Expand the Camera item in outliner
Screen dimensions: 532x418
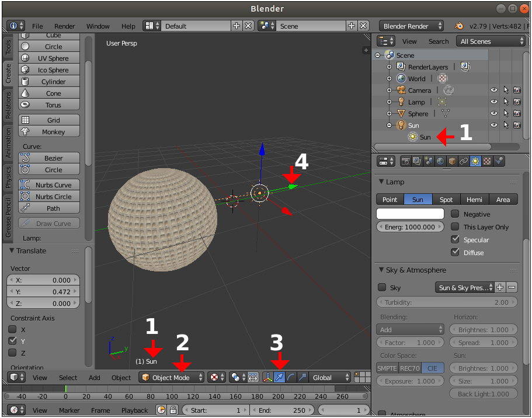(389, 90)
